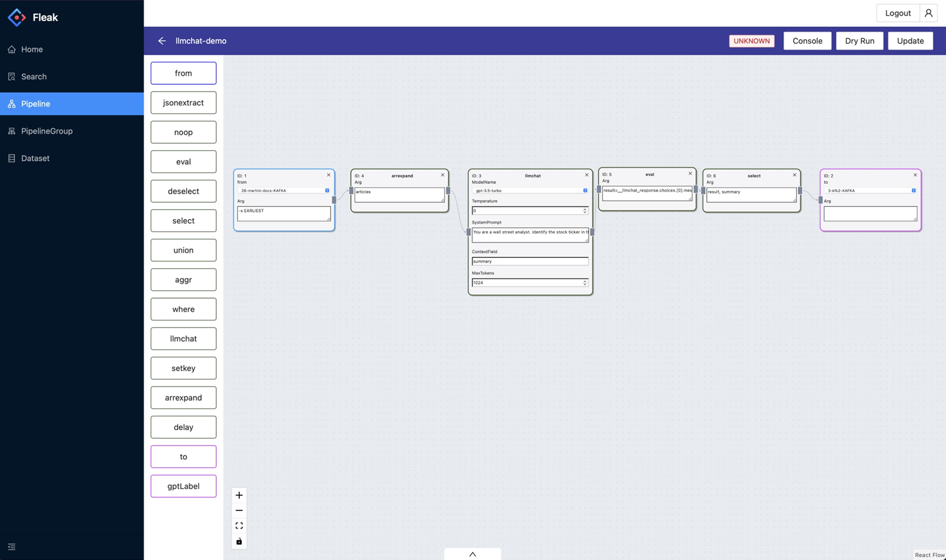Delete the arrexpand node via X icon

443,175
